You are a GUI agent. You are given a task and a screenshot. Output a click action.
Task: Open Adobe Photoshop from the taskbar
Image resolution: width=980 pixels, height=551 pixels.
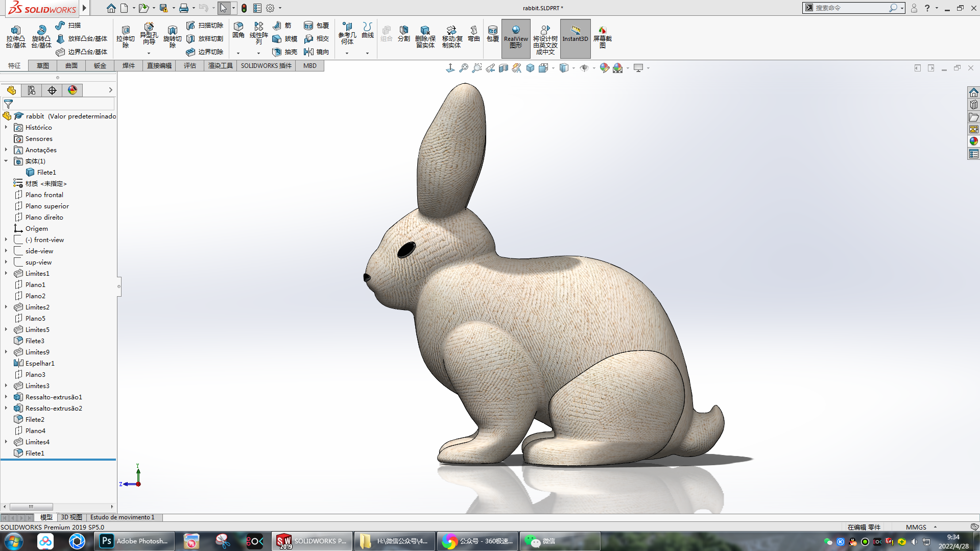(x=134, y=541)
